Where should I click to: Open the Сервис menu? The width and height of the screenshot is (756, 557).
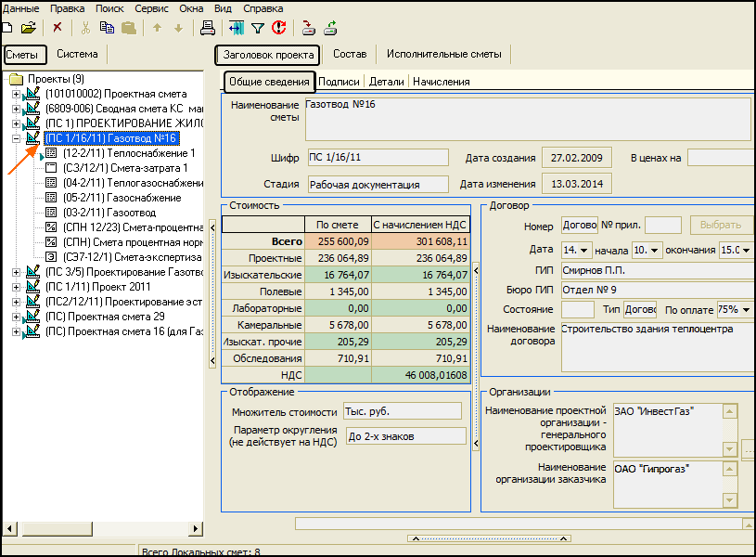pos(151,7)
